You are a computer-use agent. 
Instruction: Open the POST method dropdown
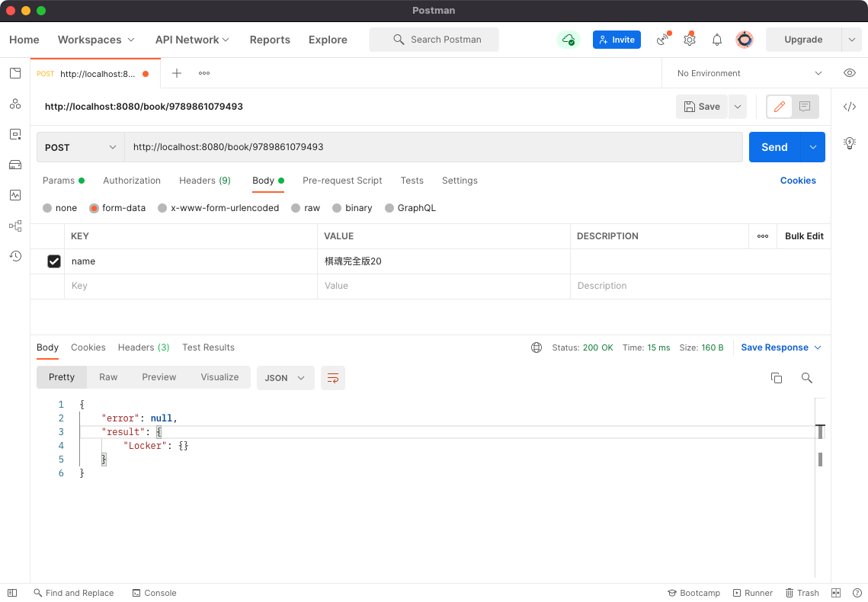click(81, 147)
